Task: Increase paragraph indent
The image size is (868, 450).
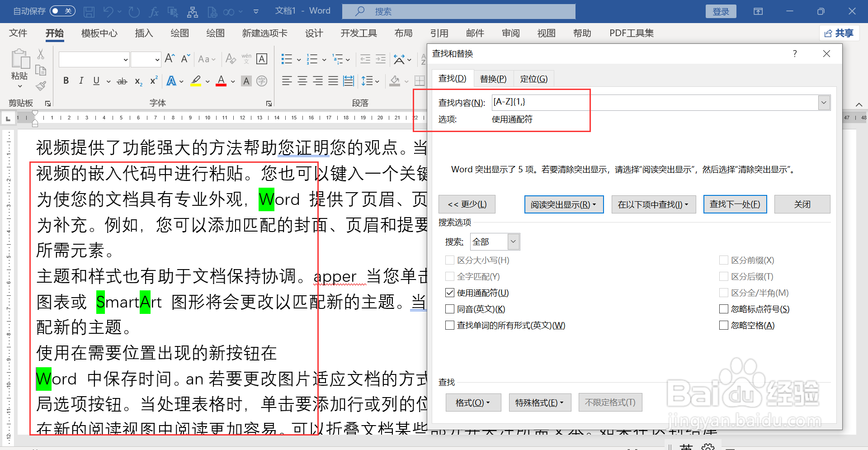Action: pyautogui.click(x=381, y=59)
